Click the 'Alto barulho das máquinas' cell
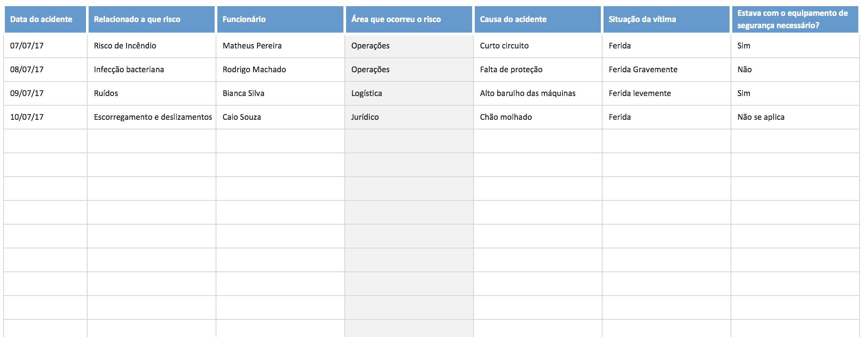The image size is (868, 337). click(537, 93)
